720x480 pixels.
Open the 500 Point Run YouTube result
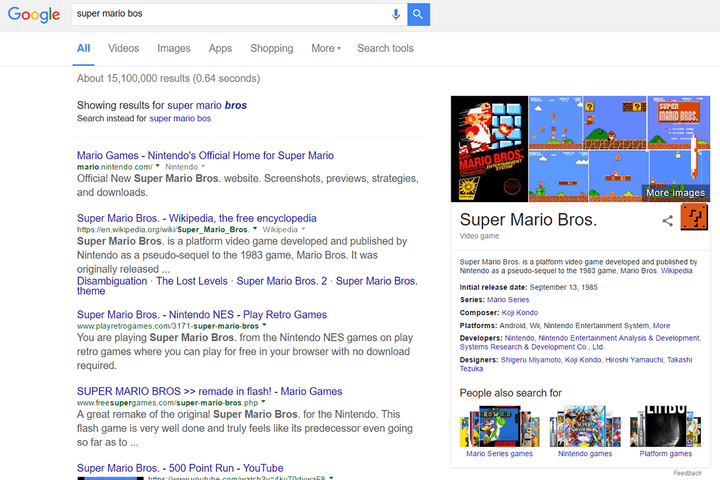(x=180, y=468)
